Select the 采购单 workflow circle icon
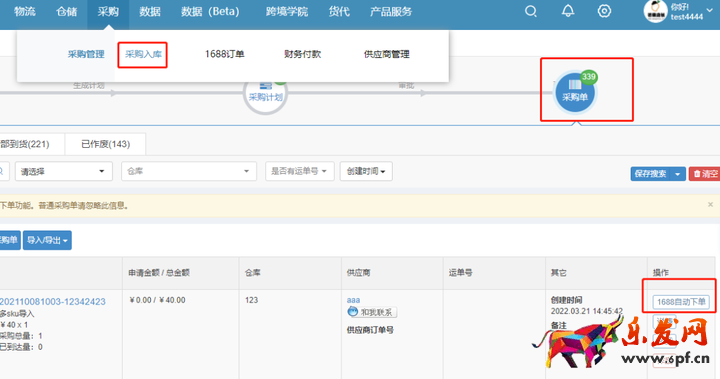Image resolution: width=720 pixels, height=379 pixels. (x=575, y=92)
